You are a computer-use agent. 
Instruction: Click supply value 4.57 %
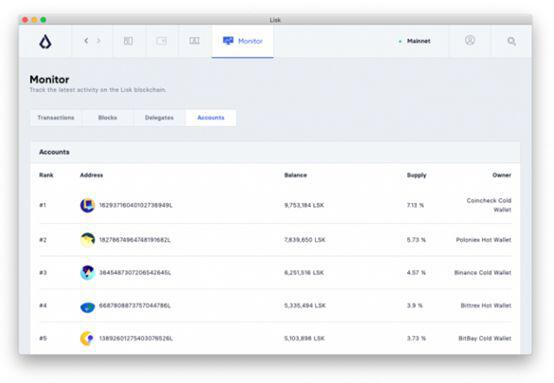pos(416,273)
